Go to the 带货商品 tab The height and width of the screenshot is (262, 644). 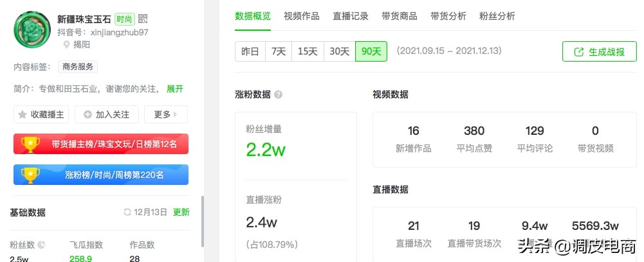pyautogui.click(x=400, y=17)
